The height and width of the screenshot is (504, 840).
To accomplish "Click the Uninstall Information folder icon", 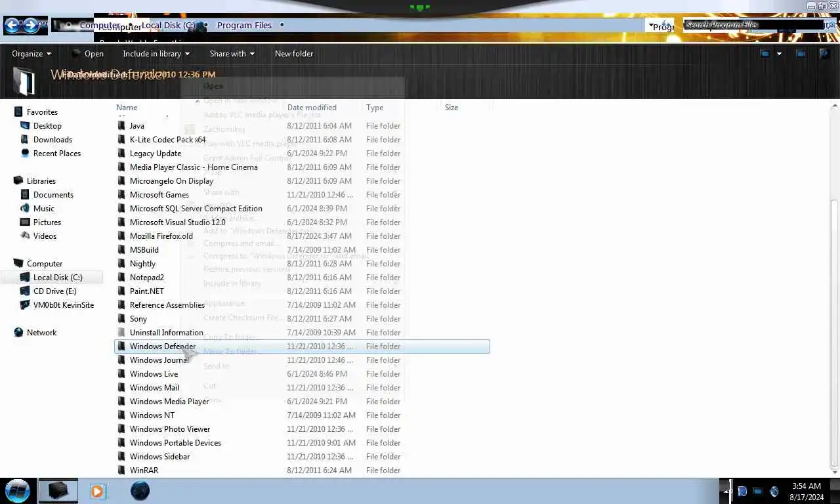I will pos(121,333).
